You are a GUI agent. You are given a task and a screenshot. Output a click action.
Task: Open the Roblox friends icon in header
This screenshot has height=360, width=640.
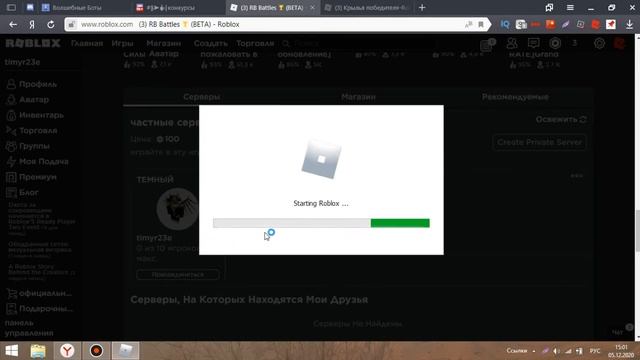(x=512, y=43)
